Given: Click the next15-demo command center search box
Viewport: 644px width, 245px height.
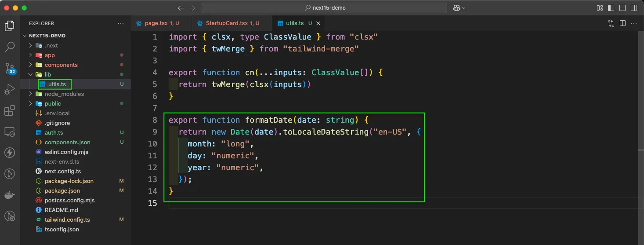Looking at the screenshot, I should 324,8.
